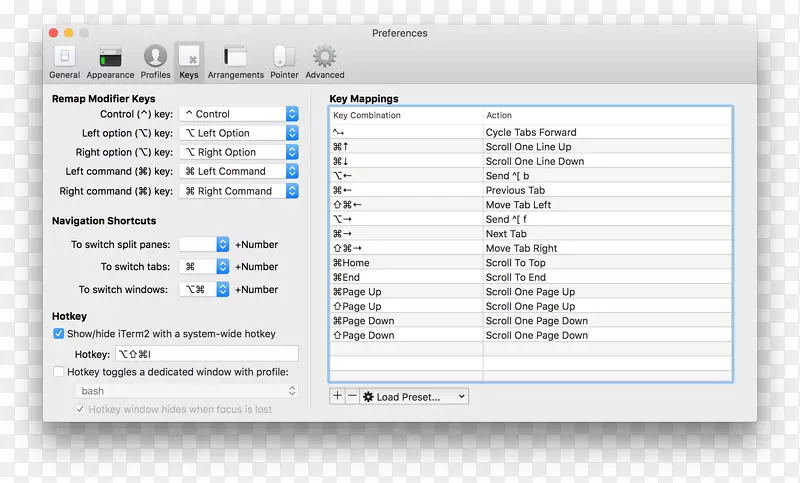
Task: Expand the Left option key dropdown
Action: (x=239, y=133)
